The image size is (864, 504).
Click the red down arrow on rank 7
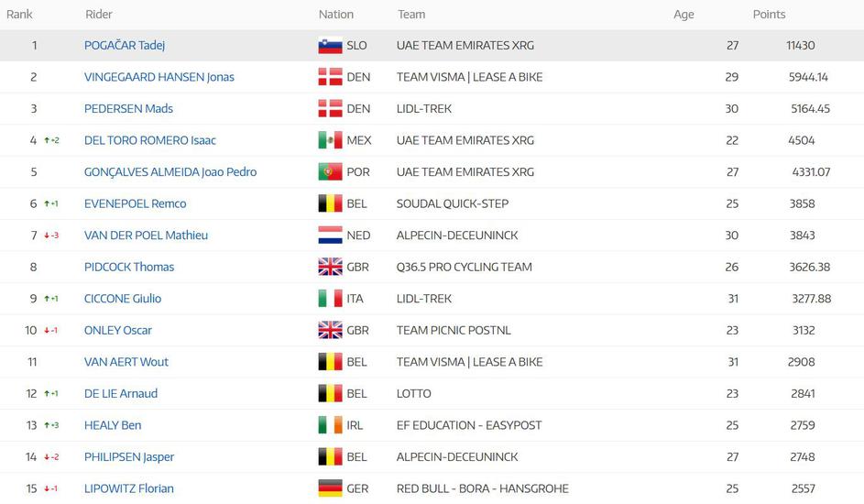[x=47, y=236]
